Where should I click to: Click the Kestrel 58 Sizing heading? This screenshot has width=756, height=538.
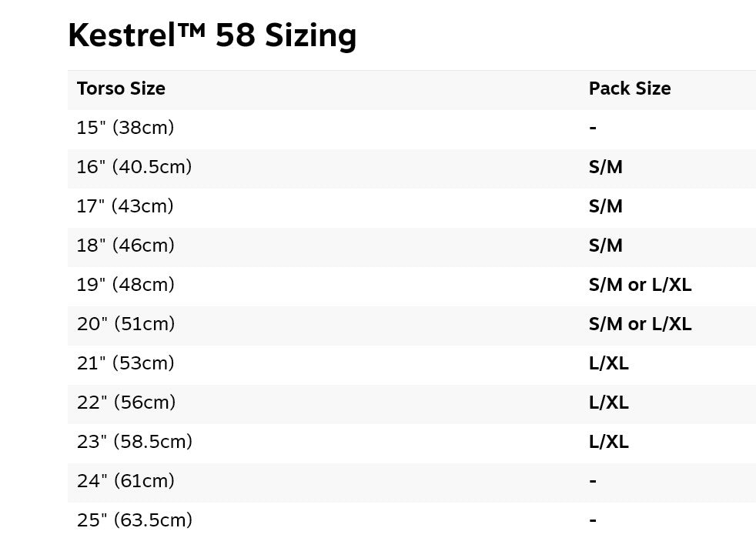pos(212,35)
